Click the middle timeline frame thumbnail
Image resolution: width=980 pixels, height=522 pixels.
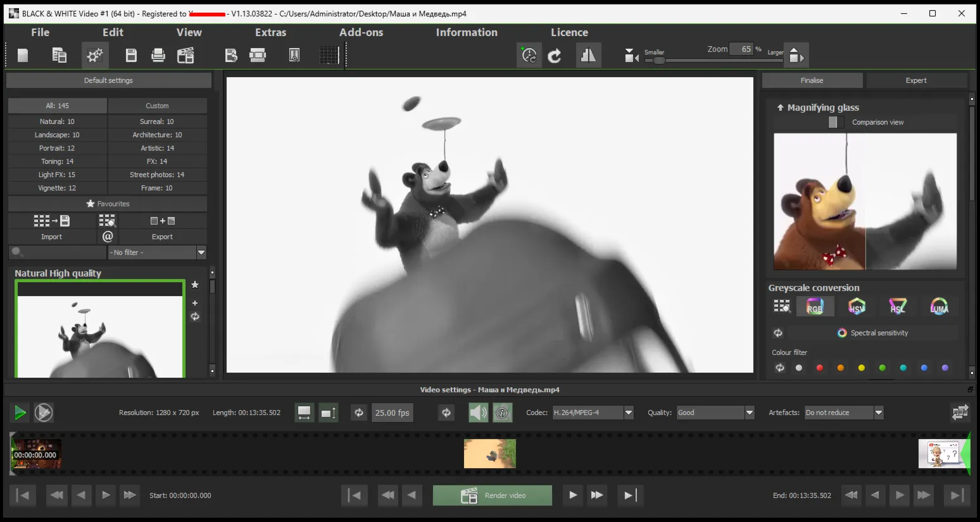(x=490, y=454)
